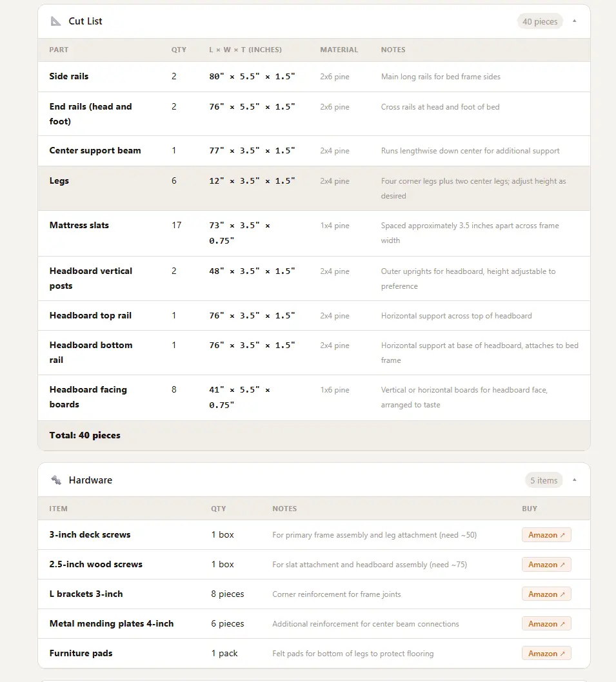
Task: Click the Legs quantity 6
Action: click(174, 180)
